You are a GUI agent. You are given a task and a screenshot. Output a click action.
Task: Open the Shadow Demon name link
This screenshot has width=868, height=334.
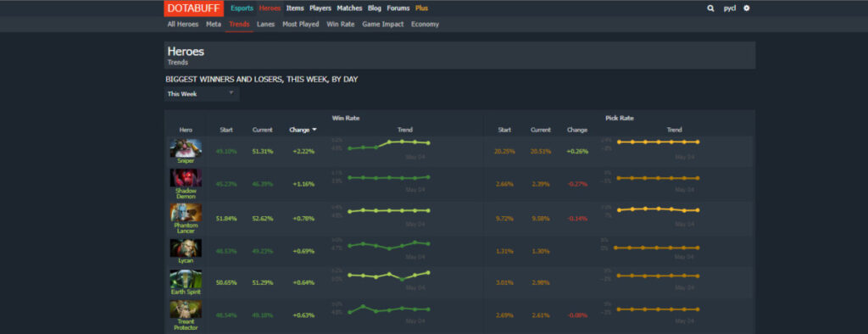point(186,194)
